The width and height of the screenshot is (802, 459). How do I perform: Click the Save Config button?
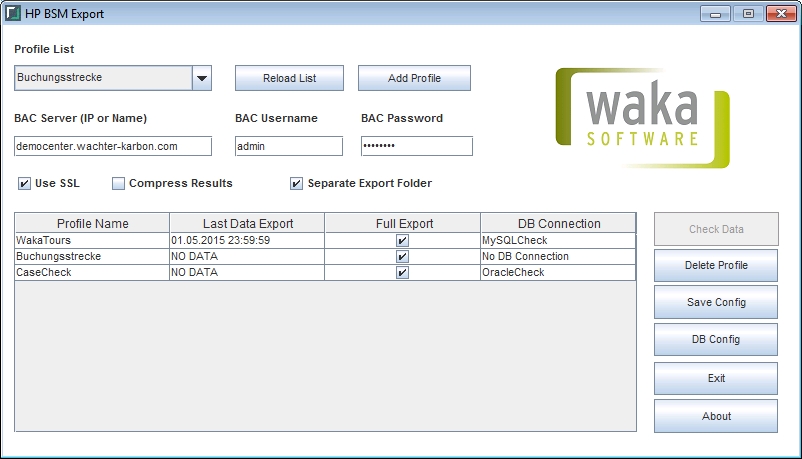click(716, 302)
